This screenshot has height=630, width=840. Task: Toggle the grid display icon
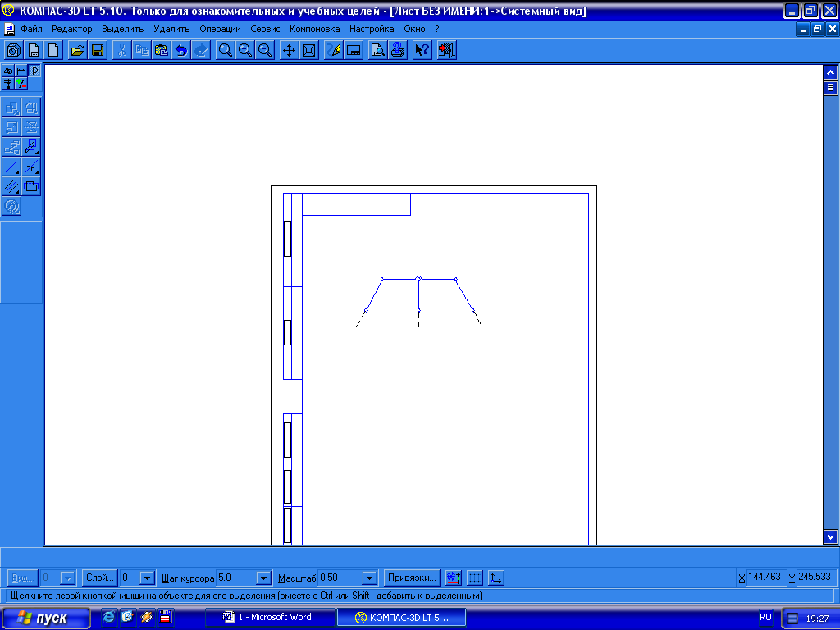tap(475, 578)
